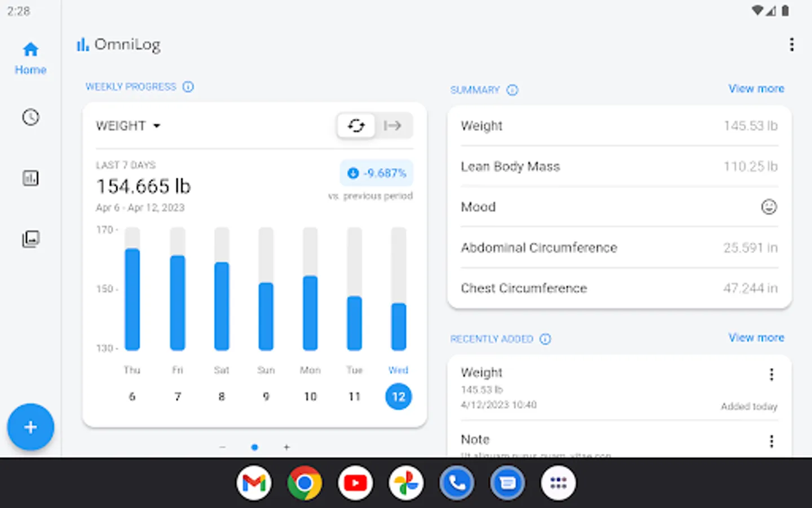
Task: Open the photo gallery icon in sidebar
Action: point(30,239)
